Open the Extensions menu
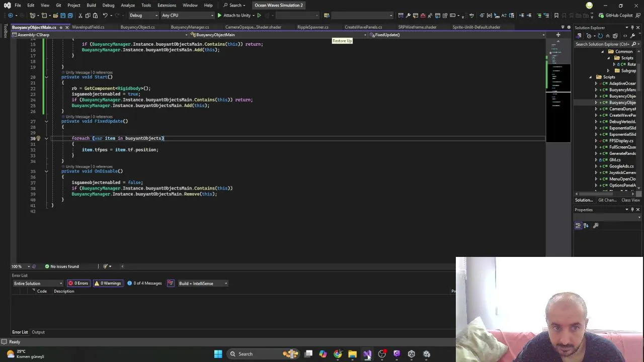644x362 pixels. point(167,5)
